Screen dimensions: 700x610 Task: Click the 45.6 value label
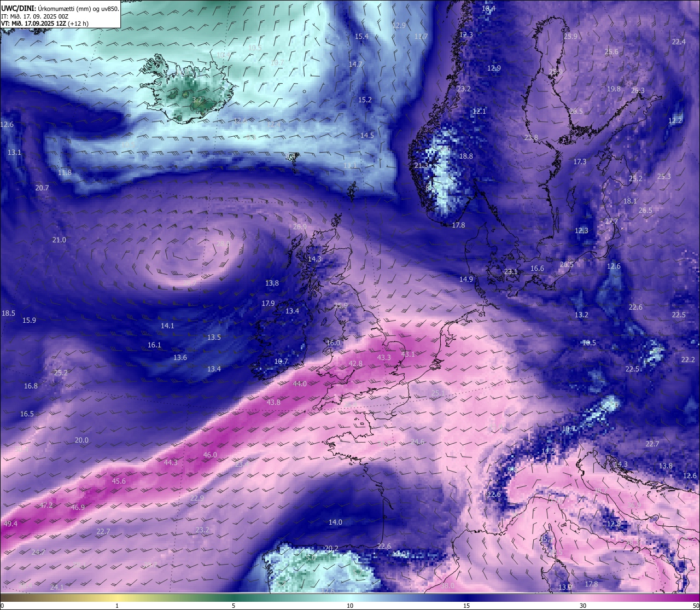point(119,481)
